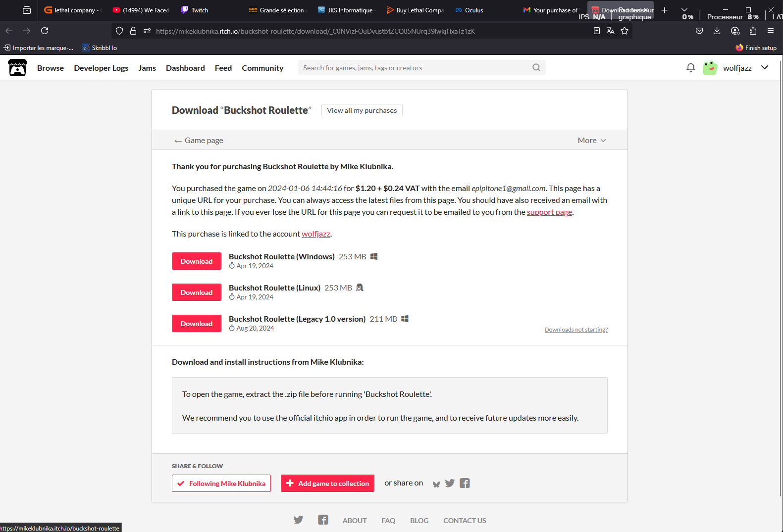Open Developer Logs

(101, 68)
